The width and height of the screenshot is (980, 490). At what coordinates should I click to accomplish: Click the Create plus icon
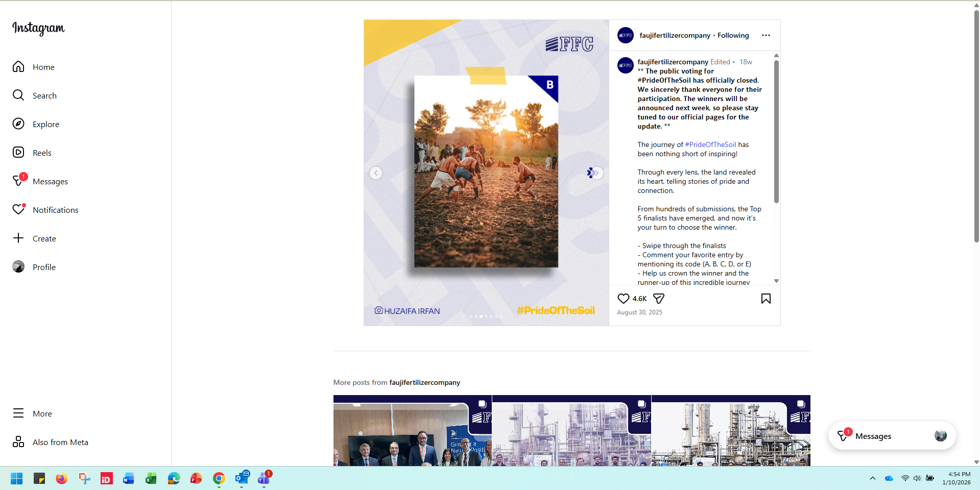(x=18, y=238)
